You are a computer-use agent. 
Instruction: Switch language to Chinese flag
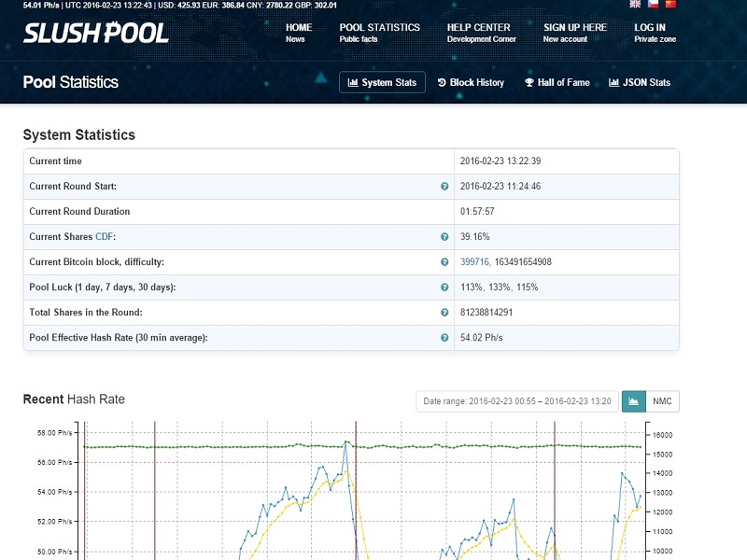670,4
